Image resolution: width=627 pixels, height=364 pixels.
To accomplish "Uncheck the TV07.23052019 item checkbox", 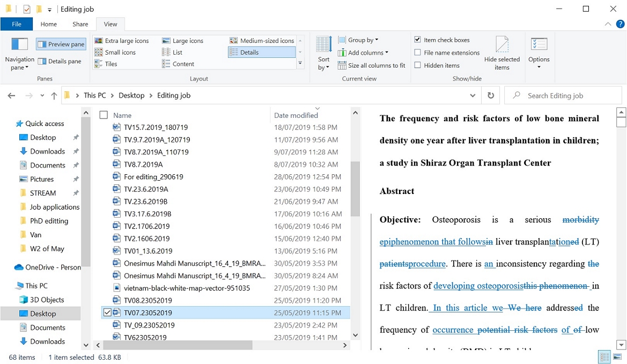I will click(107, 313).
